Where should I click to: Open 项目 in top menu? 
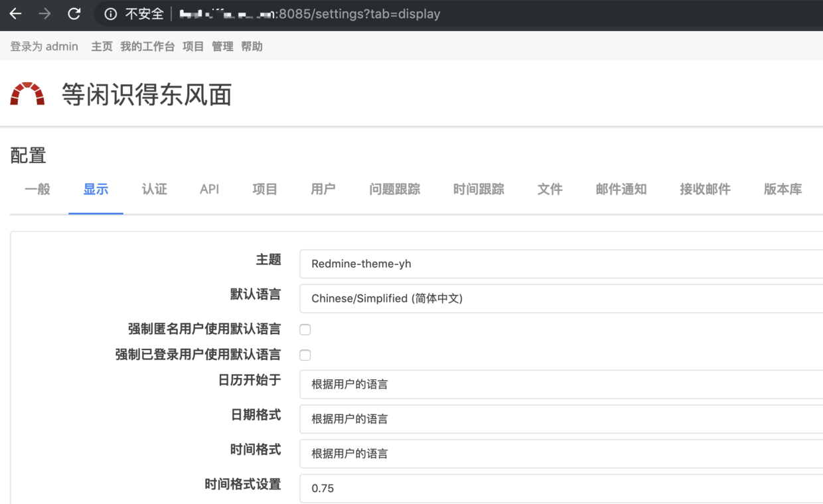coord(193,46)
